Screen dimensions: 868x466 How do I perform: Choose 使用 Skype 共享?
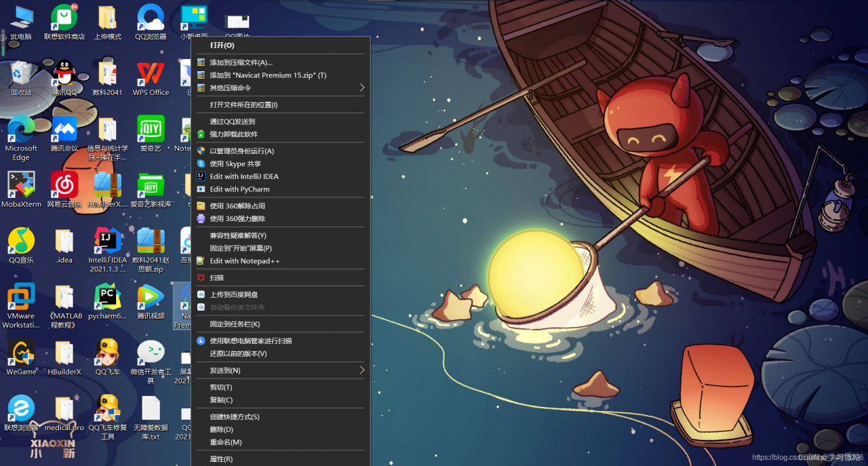pyautogui.click(x=281, y=163)
